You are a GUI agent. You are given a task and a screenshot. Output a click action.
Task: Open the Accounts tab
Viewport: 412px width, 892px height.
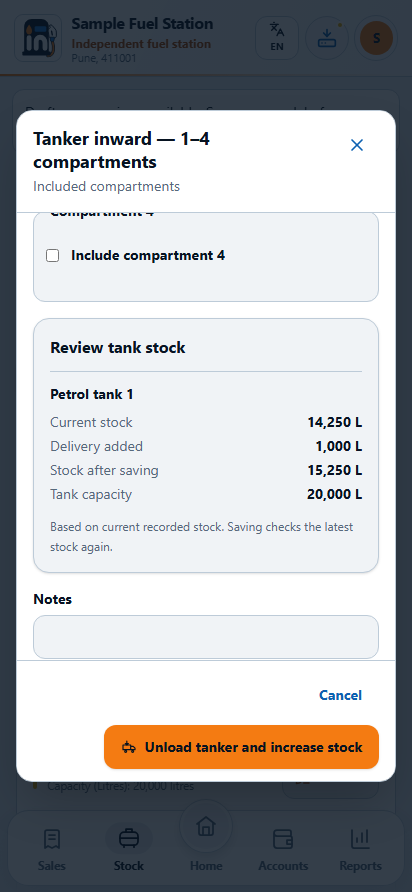coord(283,850)
